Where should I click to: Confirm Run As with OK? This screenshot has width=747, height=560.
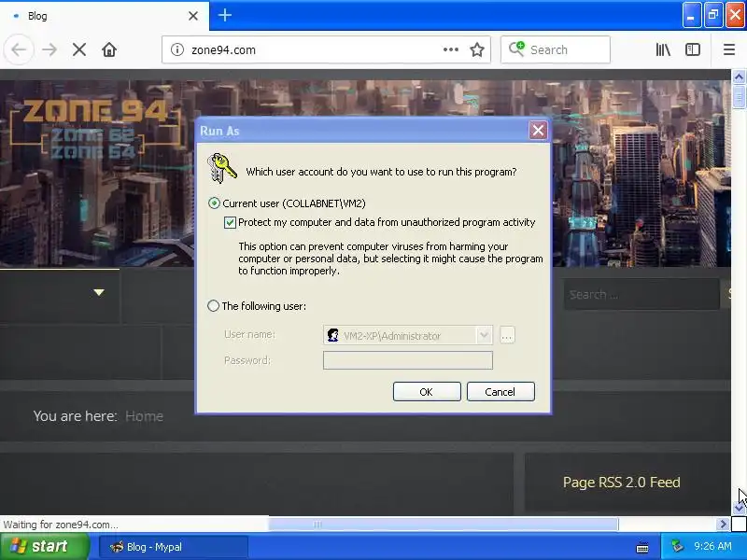[427, 392]
